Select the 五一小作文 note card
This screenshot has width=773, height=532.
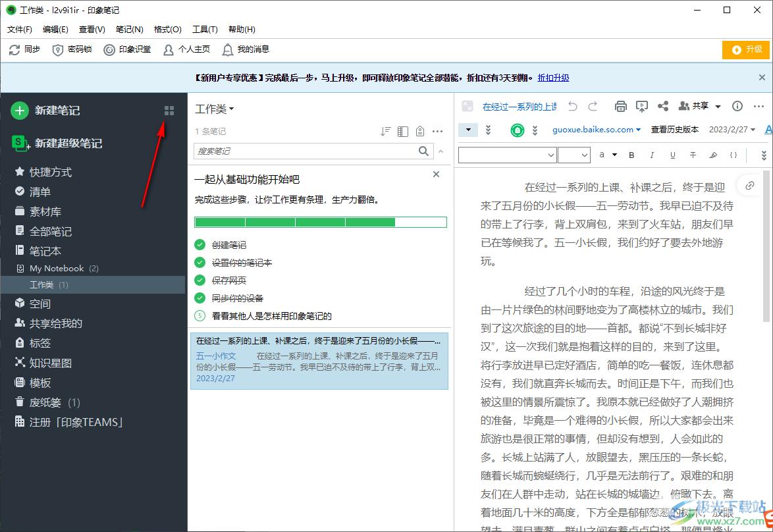coord(319,361)
